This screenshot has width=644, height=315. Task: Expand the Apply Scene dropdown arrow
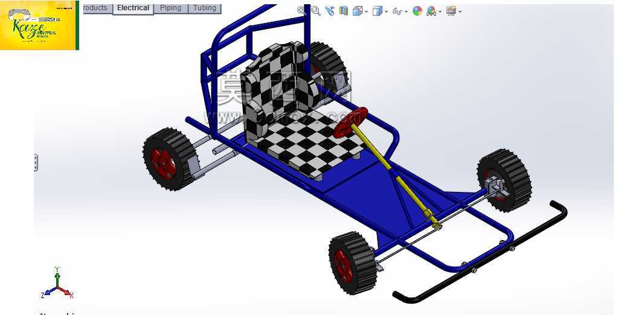[x=440, y=12]
